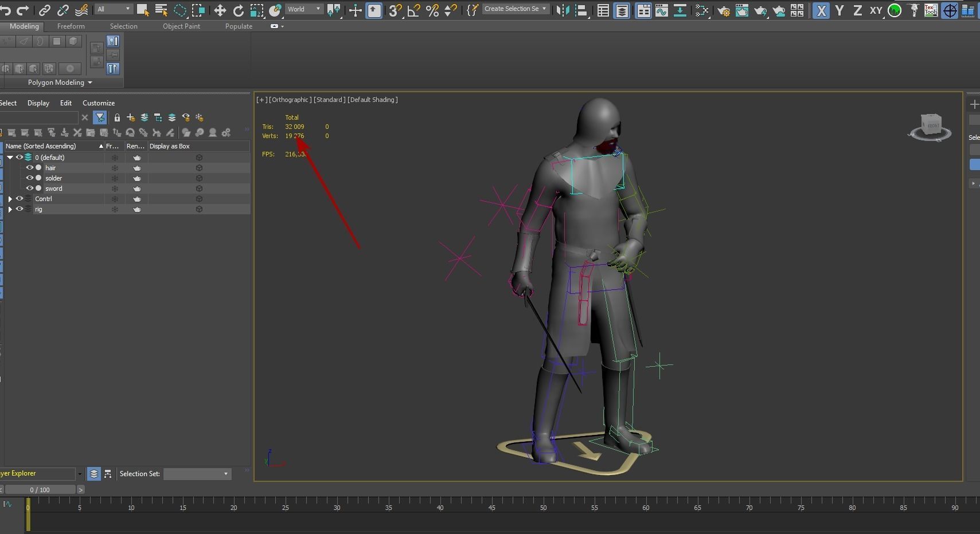Click the Select and Scale tool
This screenshot has height=534, width=980.
[x=257, y=10]
